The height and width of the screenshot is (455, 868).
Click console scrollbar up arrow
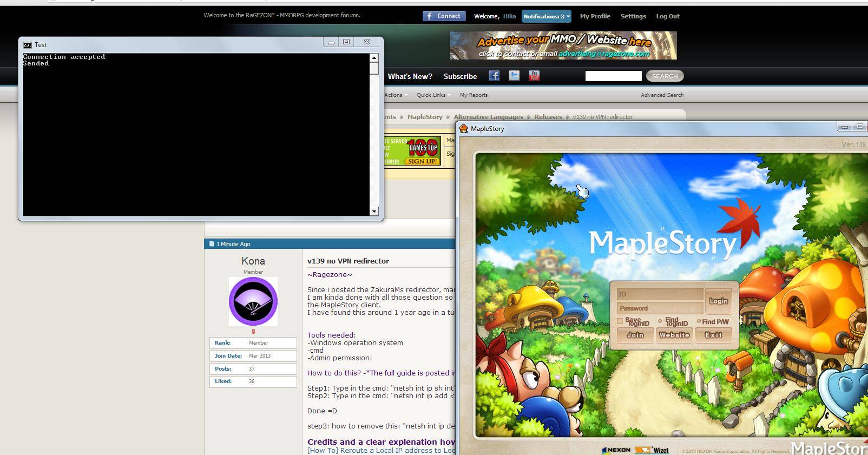click(374, 57)
